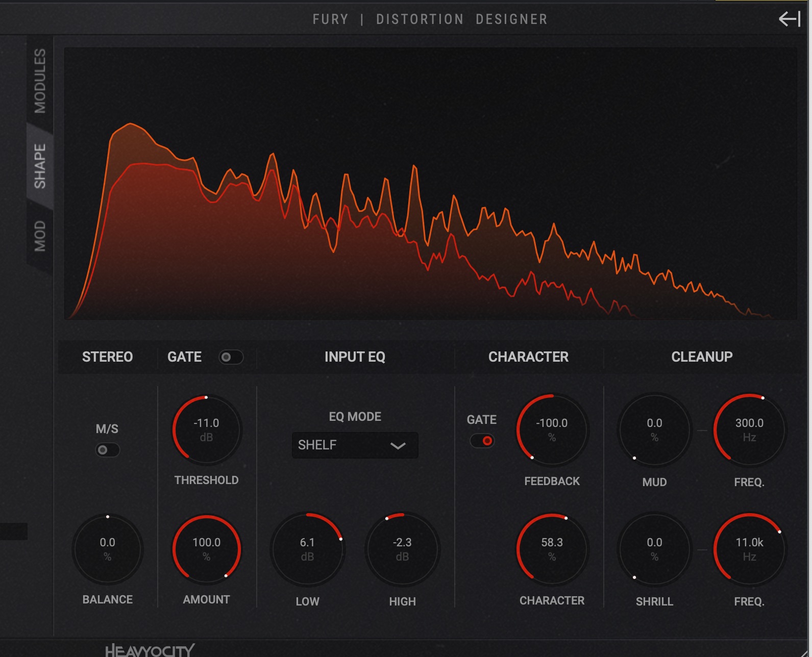Click the BALANCE label

point(107,599)
